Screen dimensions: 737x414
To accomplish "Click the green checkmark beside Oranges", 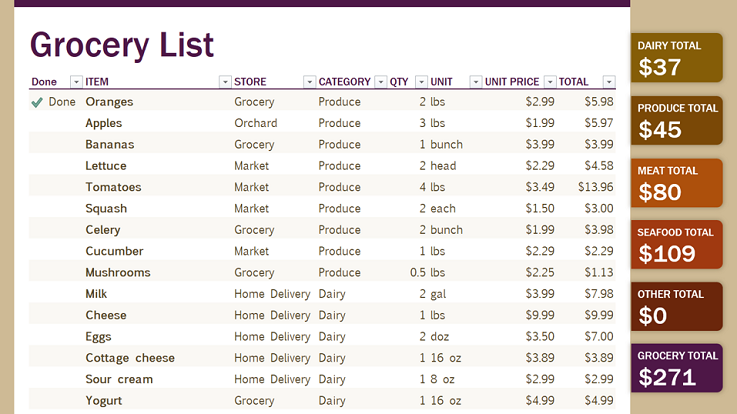I will click(37, 102).
